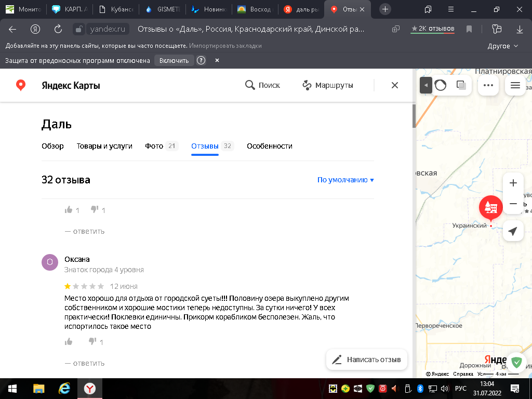Reload the page
Screen dimensions: 532x399
coord(58,30)
